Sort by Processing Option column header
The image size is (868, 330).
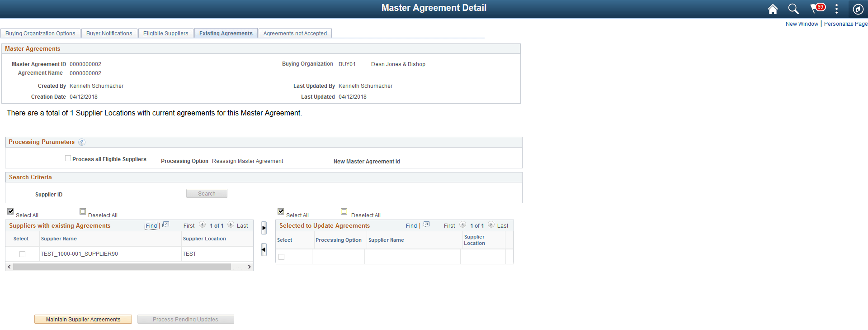[339, 240]
